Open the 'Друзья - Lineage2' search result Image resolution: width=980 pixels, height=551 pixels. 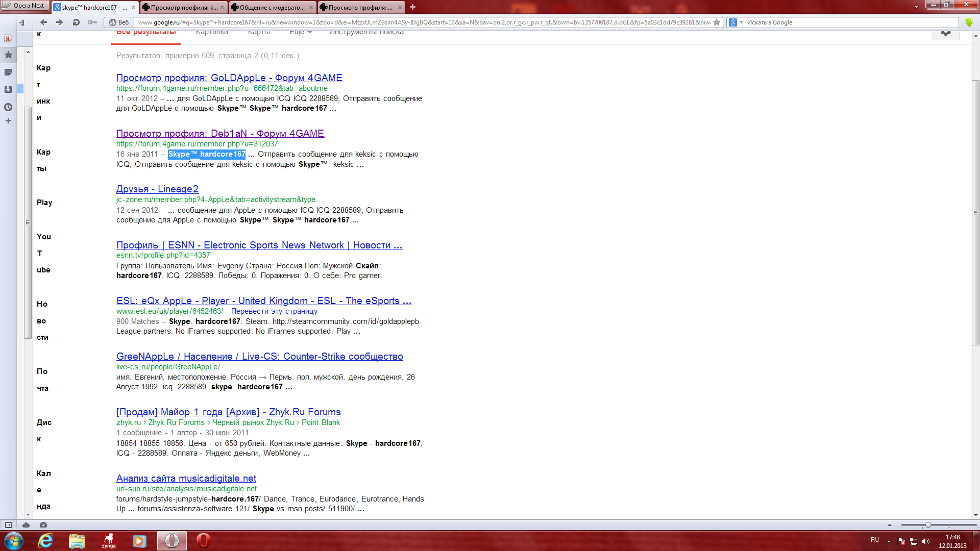coord(157,189)
